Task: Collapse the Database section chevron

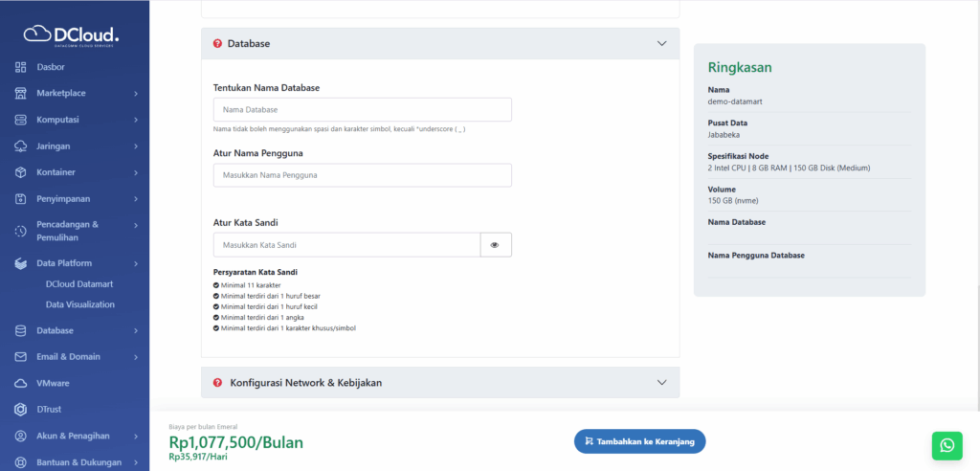Action: (661, 43)
